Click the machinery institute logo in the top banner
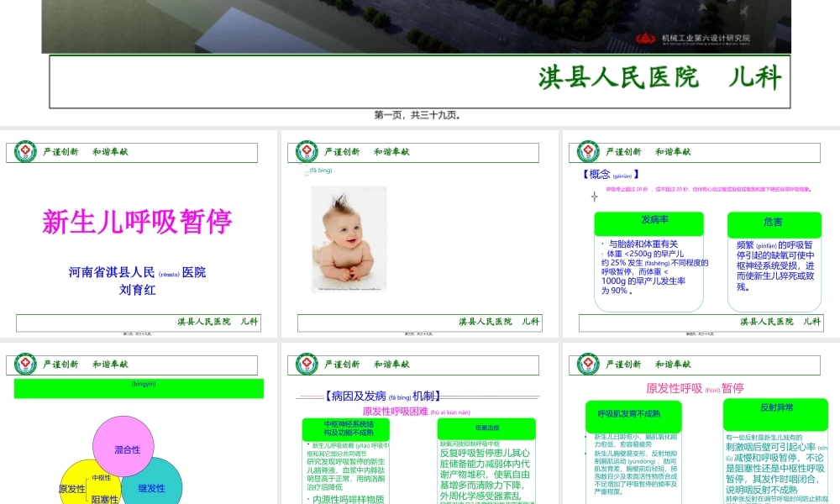This screenshot has height=504, width=840. point(643,37)
